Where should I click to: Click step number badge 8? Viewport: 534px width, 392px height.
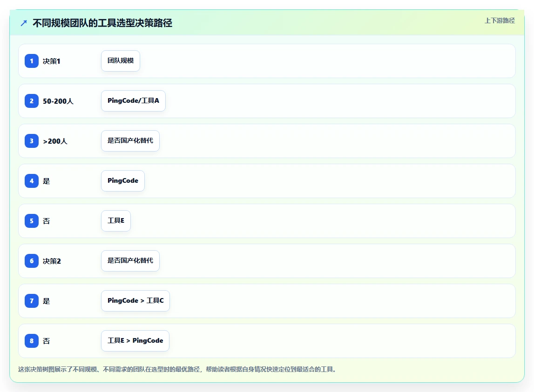pyautogui.click(x=32, y=341)
